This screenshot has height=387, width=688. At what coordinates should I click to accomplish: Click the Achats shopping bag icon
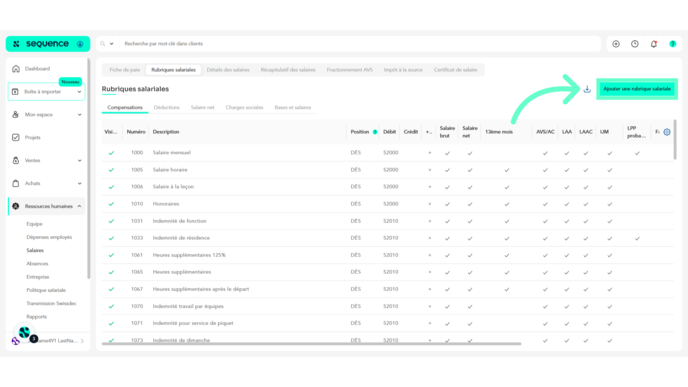click(x=16, y=183)
